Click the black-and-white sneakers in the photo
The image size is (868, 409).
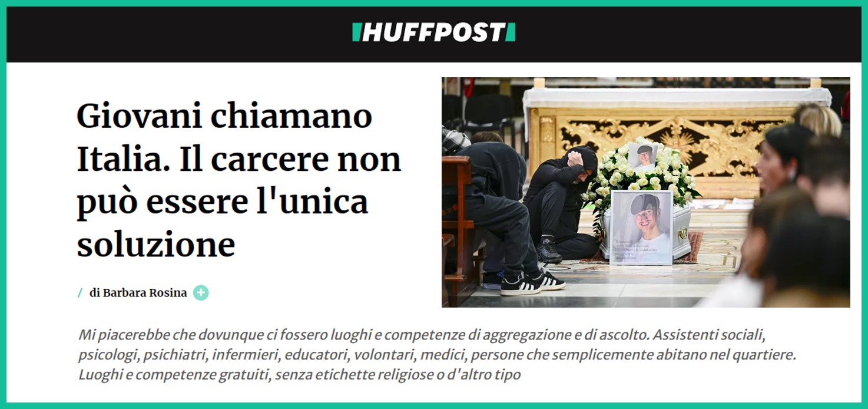point(532,282)
